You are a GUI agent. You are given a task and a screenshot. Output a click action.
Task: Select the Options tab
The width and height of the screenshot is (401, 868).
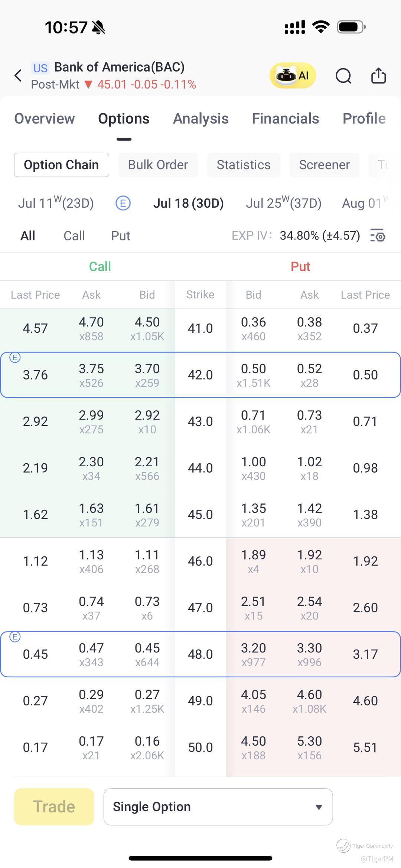(x=124, y=119)
